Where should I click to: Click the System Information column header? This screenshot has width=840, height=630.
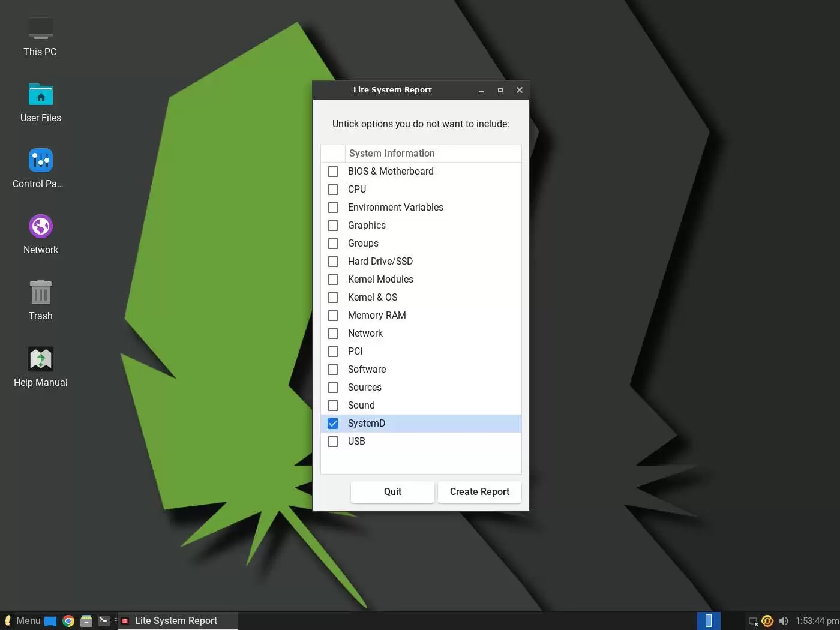pyautogui.click(x=392, y=153)
